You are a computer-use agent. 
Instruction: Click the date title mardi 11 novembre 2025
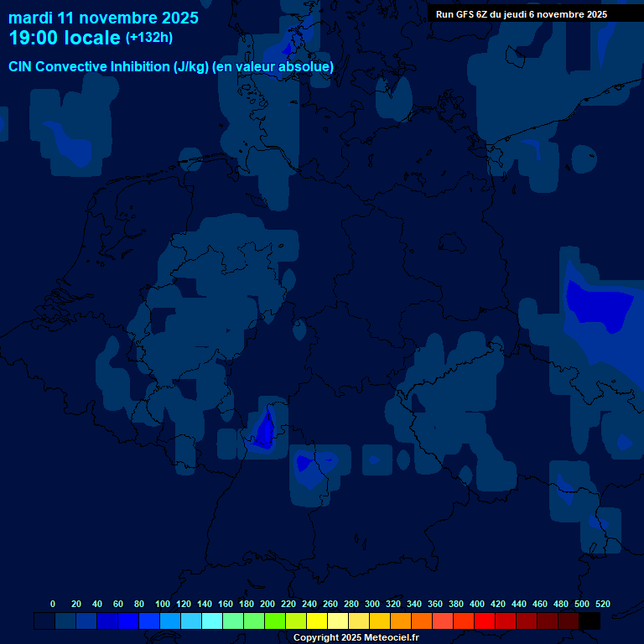point(103,17)
